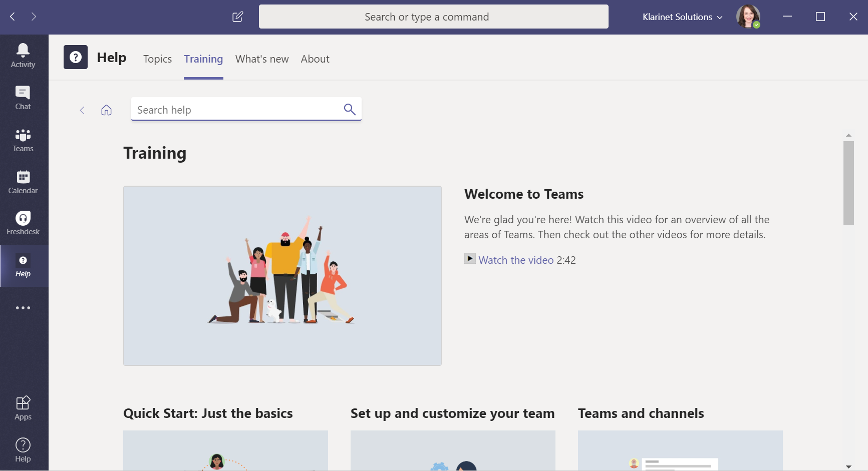Open the Freshdesk app
868x471 pixels.
click(x=23, y=223)
